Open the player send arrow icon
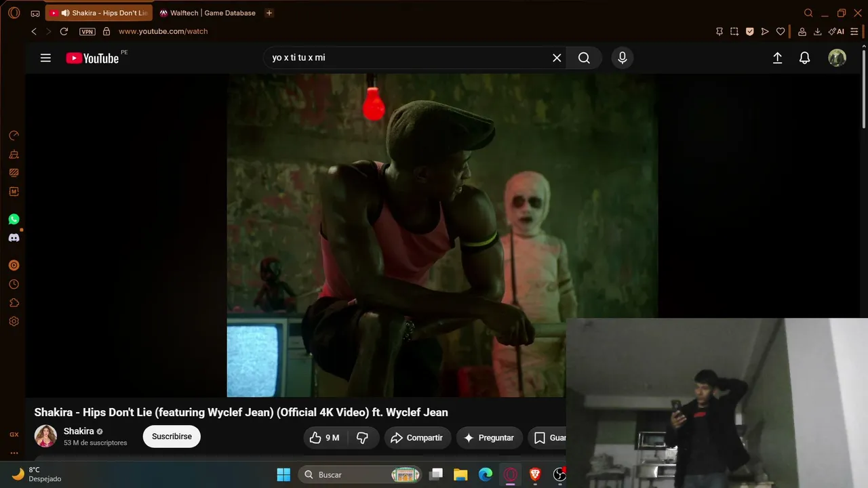The height and width of the screenshot is (488, 868). click(765, 31)
